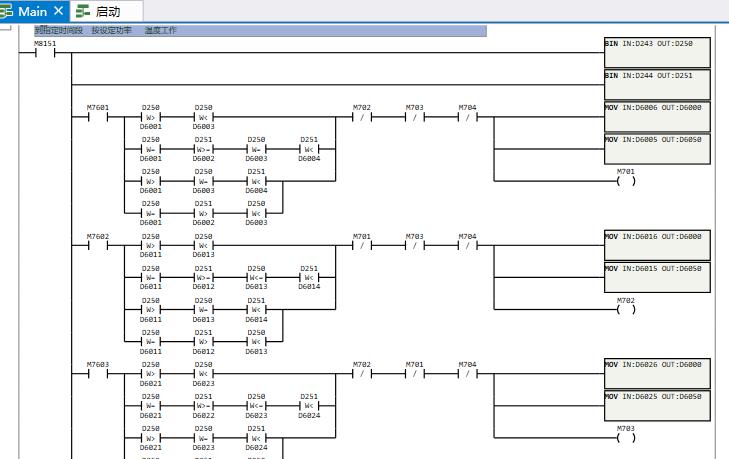729x459 pixels.
Task: Click the vertical scrollbar on the right edge
Action: 722,240
